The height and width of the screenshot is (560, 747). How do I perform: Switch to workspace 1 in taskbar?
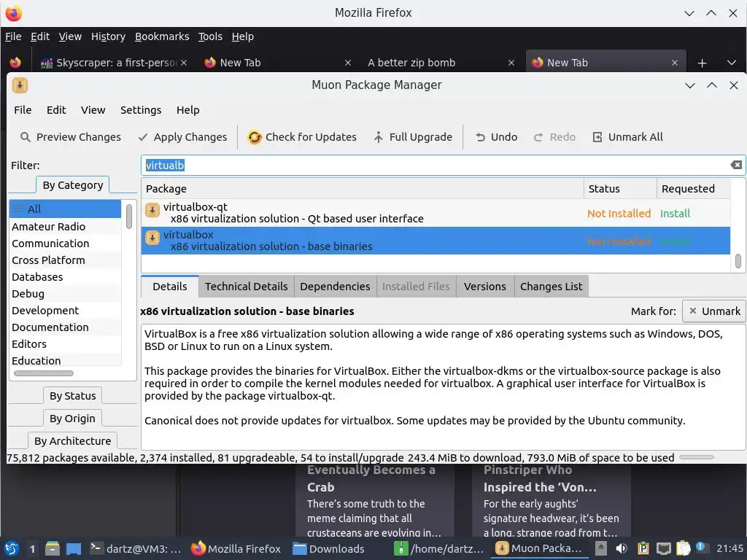click(32, 548)
